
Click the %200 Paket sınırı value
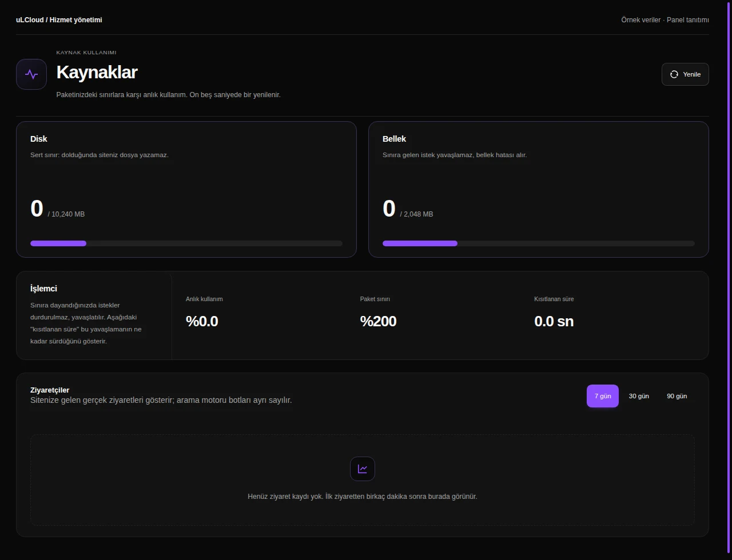point(378,321)
